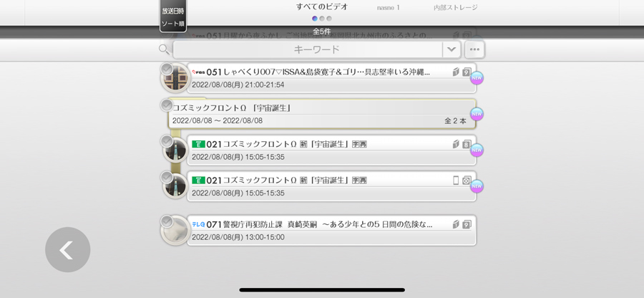The width and height of the screenshot is (644, 298).
Task: Open the 警視庁再犯防止課 thumbnail
Action: pyautogui.click(x=176, y=231)
